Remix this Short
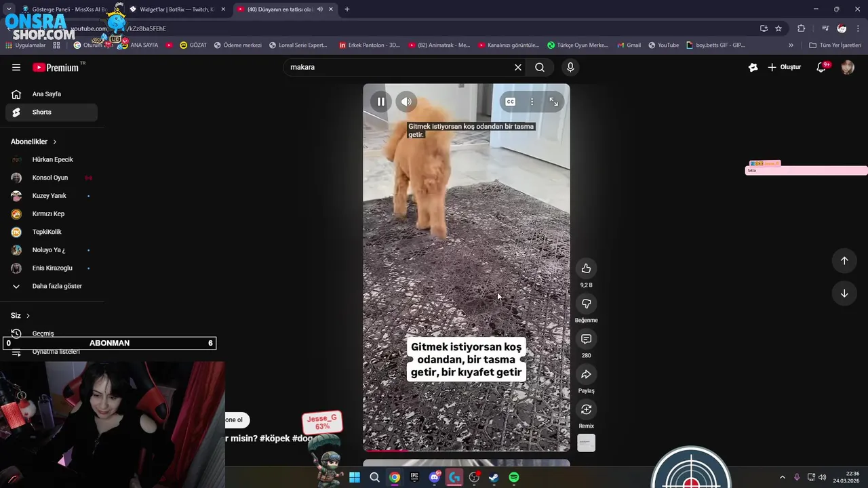 pos(587,409)
